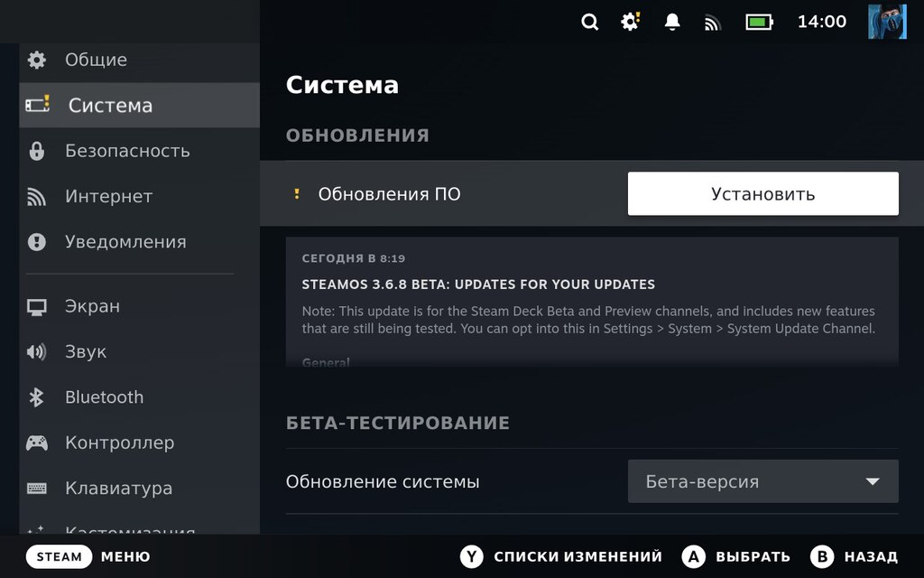This screenshot has width=924, height=578.
Task: Click Обновления section header
Action: pos(357,135)
